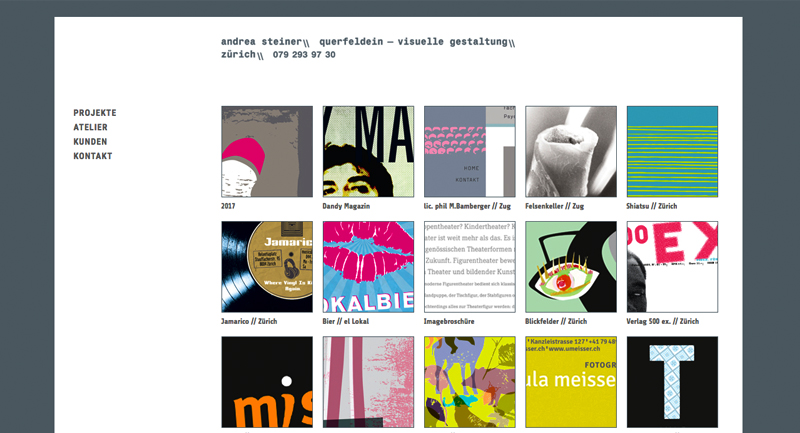This screenshot has width=800, height=433.
Task: Select the Jamarico vinyl record thumbnail
Action: 267,267
